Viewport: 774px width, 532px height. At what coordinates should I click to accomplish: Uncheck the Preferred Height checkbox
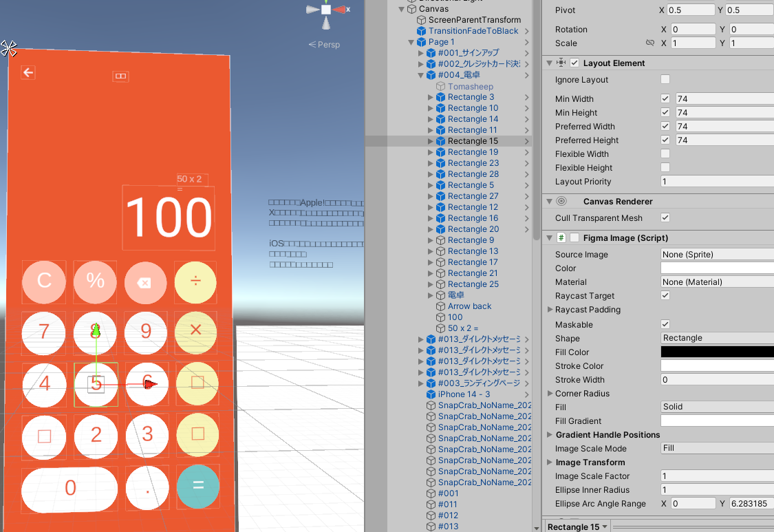(x=665, y=140)
